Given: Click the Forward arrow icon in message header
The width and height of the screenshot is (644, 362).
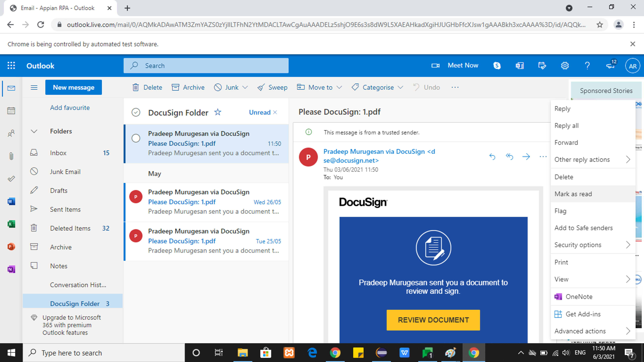Looking at the screenshot, I should click(x=526, y=156).
